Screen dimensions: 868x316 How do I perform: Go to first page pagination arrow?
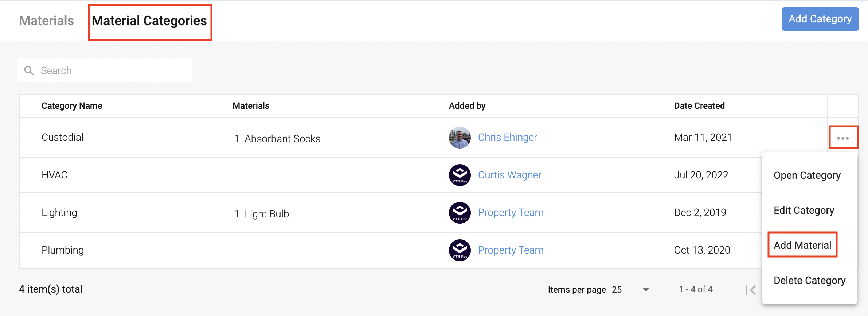[x=751, y=290]
